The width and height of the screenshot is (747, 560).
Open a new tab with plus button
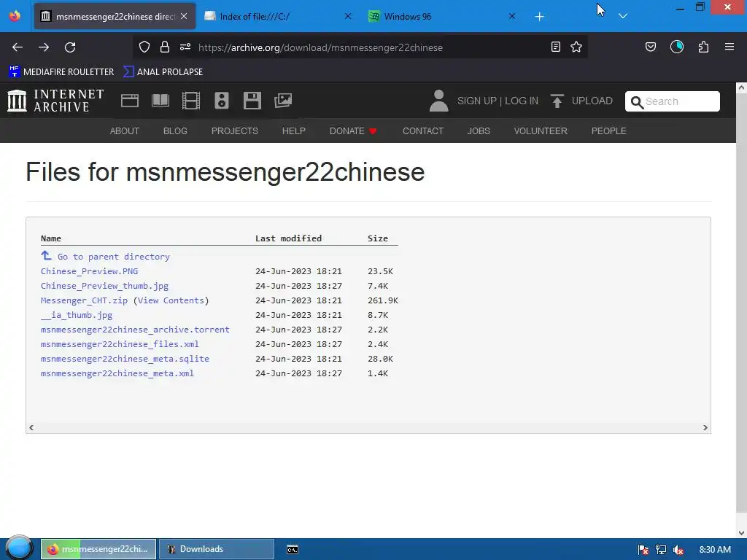pyautogui.click(x=539, y=17)
